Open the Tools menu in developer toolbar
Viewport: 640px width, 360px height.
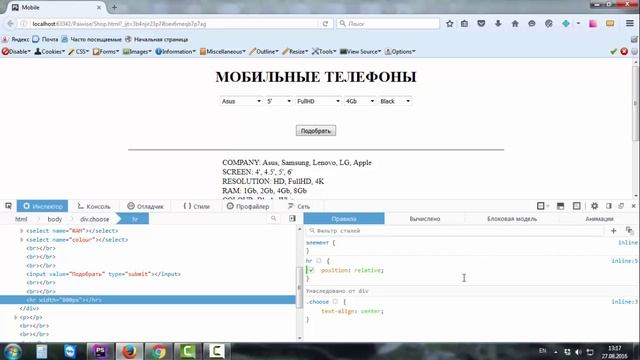point(324,51)
